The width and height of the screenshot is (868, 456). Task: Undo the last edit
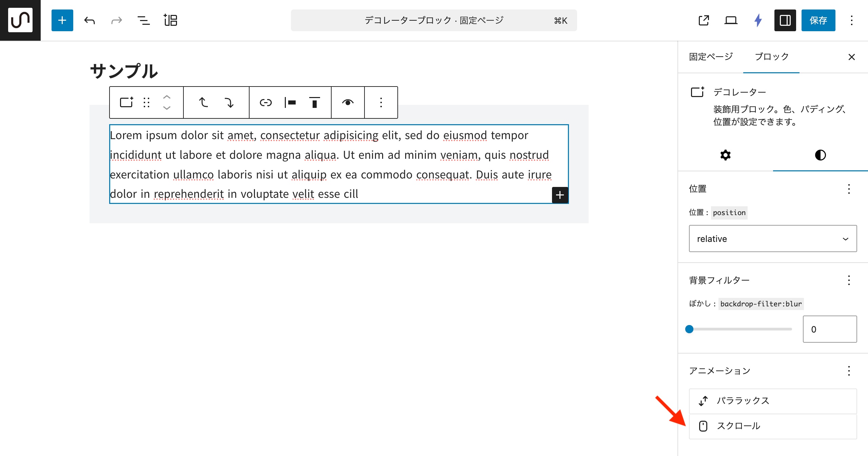pyautogui.click(x=90, y=20)
